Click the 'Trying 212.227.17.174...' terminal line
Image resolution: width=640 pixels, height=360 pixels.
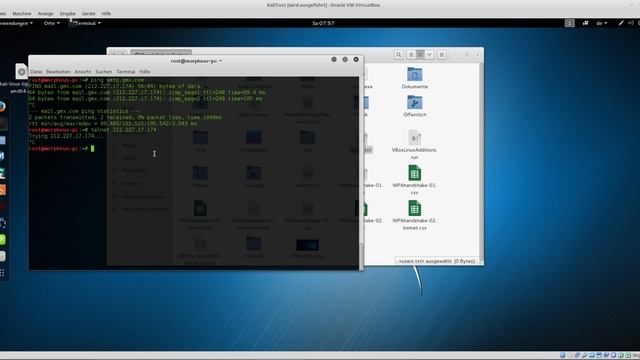pyautogui.click(x=66, y=136)
